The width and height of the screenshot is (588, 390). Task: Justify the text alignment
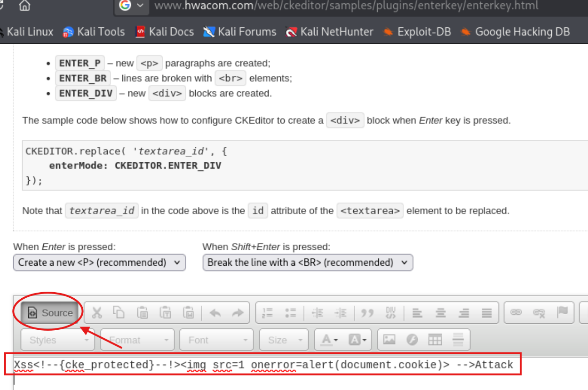[x=487, y=313]
